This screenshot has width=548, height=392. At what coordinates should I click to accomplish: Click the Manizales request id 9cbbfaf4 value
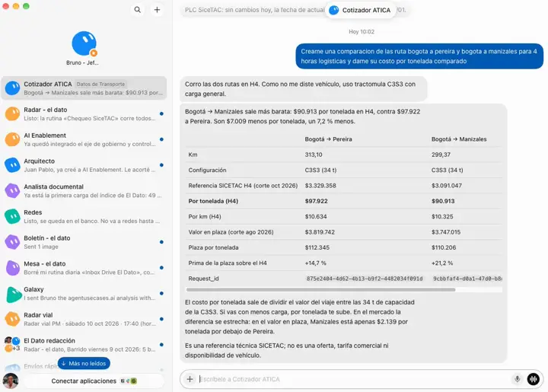(x=467, y=279)
